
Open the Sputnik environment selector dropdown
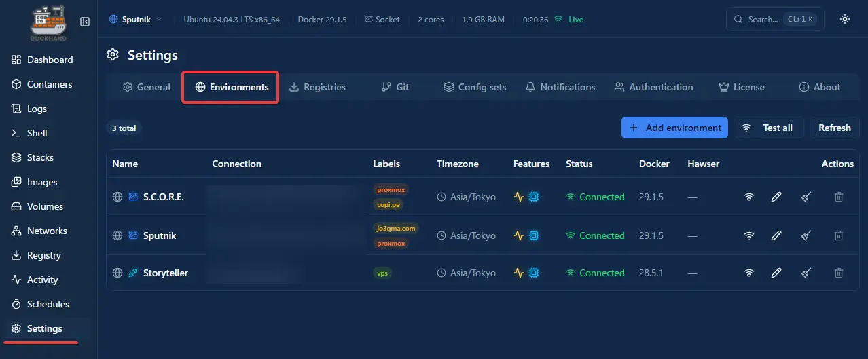[136, 20]
